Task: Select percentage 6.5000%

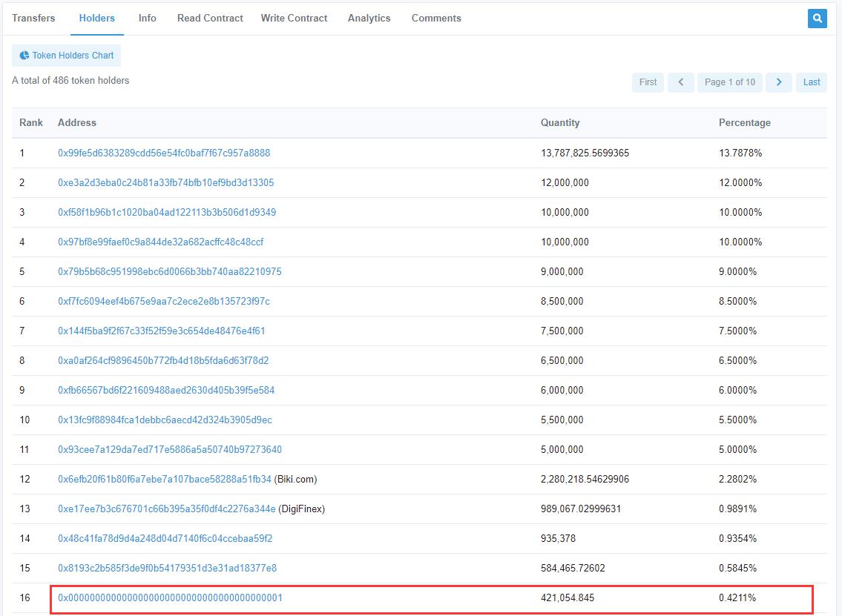Action: (738, 360)
